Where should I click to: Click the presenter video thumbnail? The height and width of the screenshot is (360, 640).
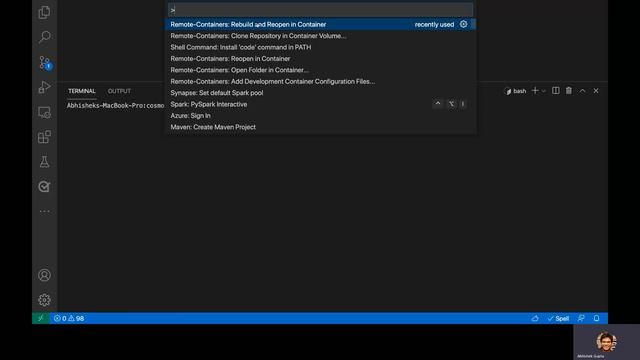[x=607, y=342]
